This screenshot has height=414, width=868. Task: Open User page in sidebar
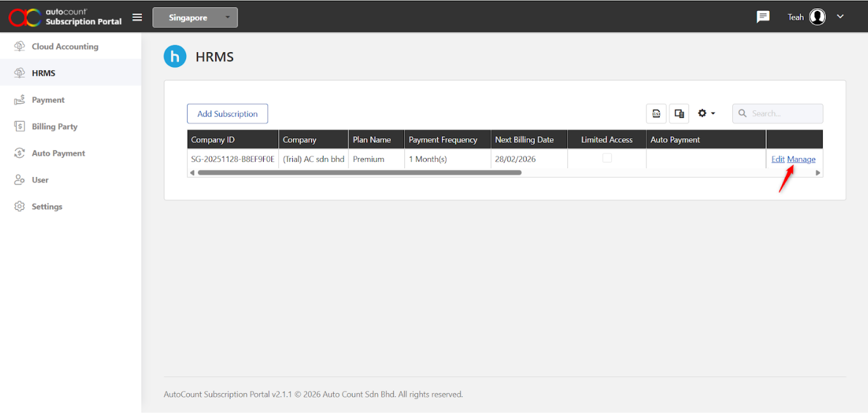(x=71, y=180)
